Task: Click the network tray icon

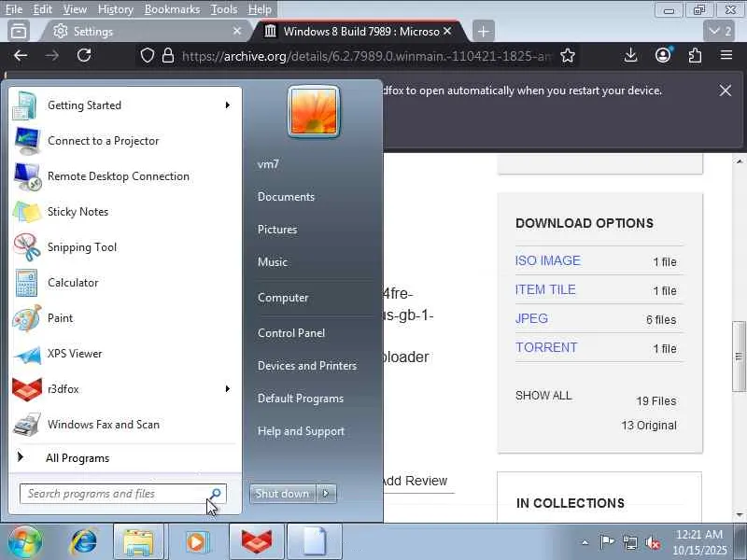Action: (x=629, y=542)
